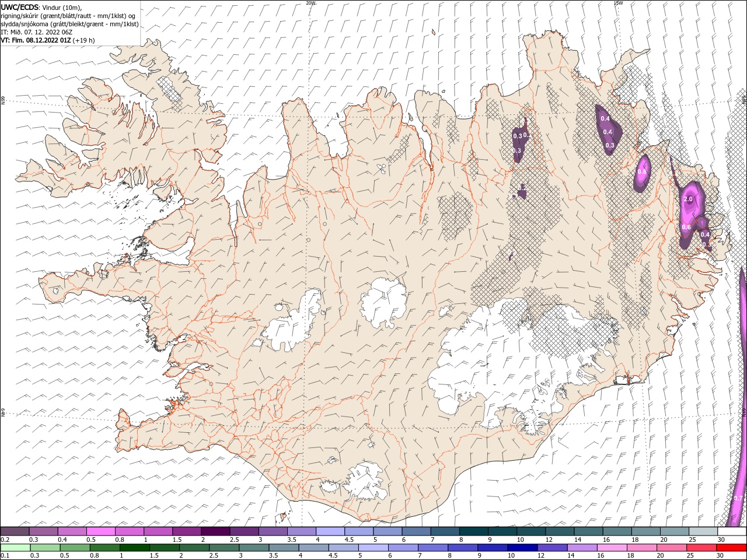Pick the dark blue lower swatch between 10 and 12

522,547
